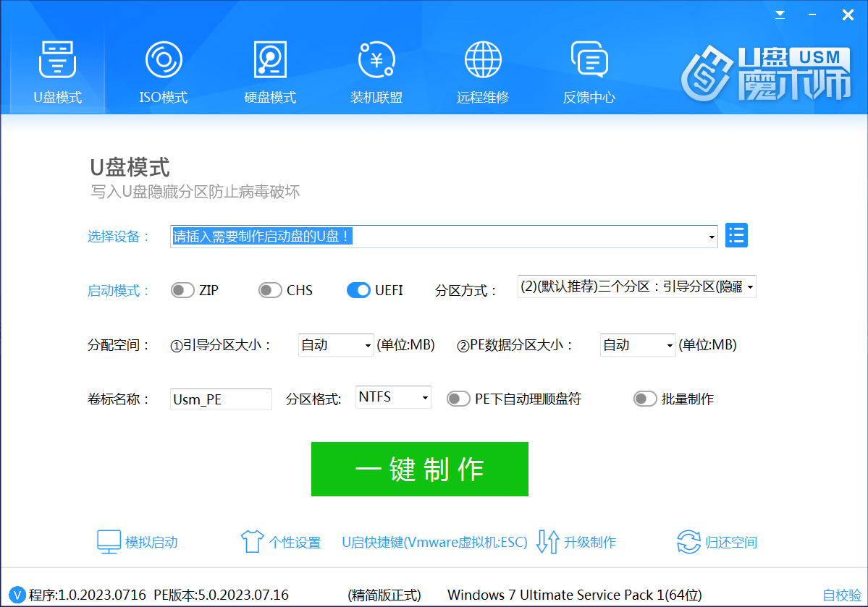Open 远程维修 globe icon

point(483,60)
